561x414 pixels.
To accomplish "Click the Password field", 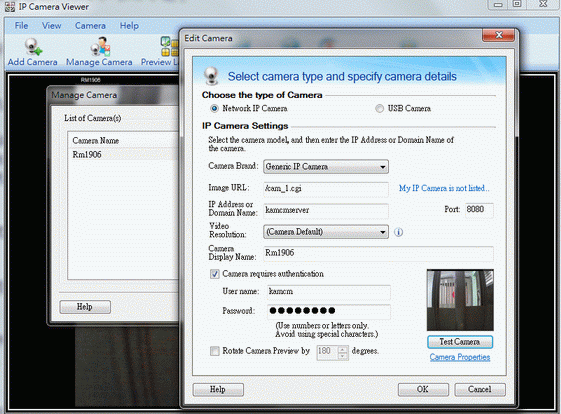I will pyautogui.click(x=328, y=311).
